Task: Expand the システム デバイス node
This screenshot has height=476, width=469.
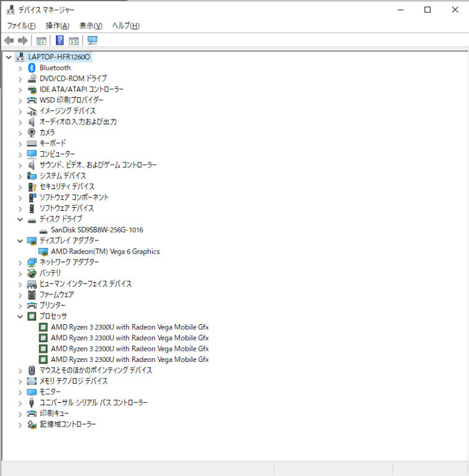Action: click(20, 176)
